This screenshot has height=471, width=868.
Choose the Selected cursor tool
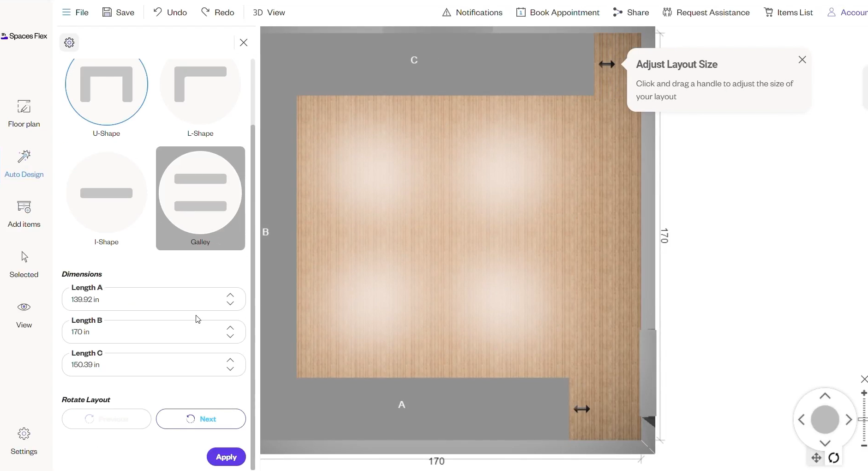24,265
